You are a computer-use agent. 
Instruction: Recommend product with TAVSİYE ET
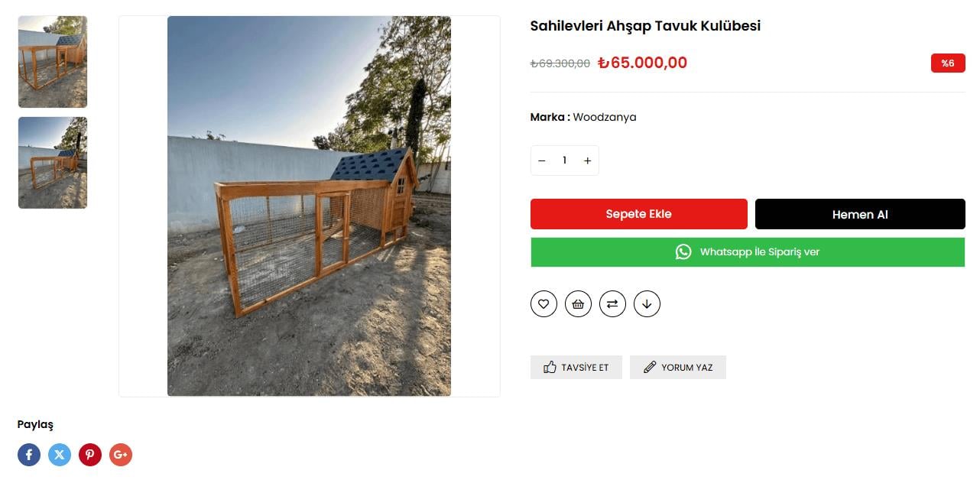point(576,367)
